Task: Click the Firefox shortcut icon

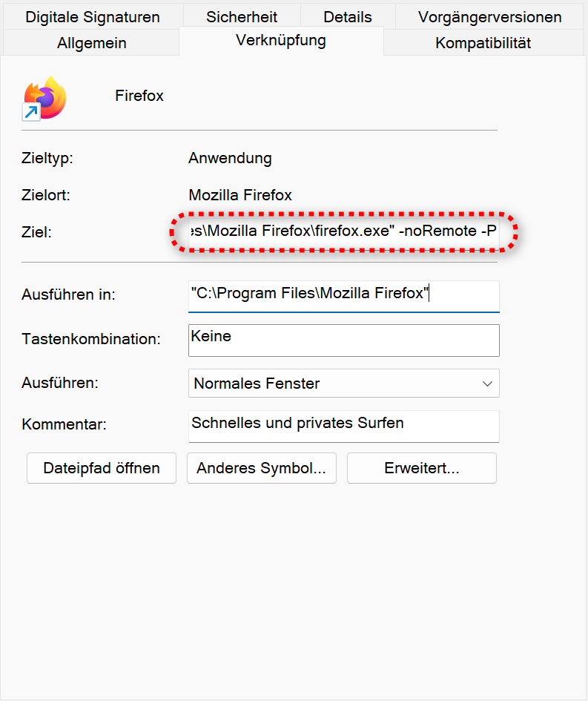Action: [44, 97]
